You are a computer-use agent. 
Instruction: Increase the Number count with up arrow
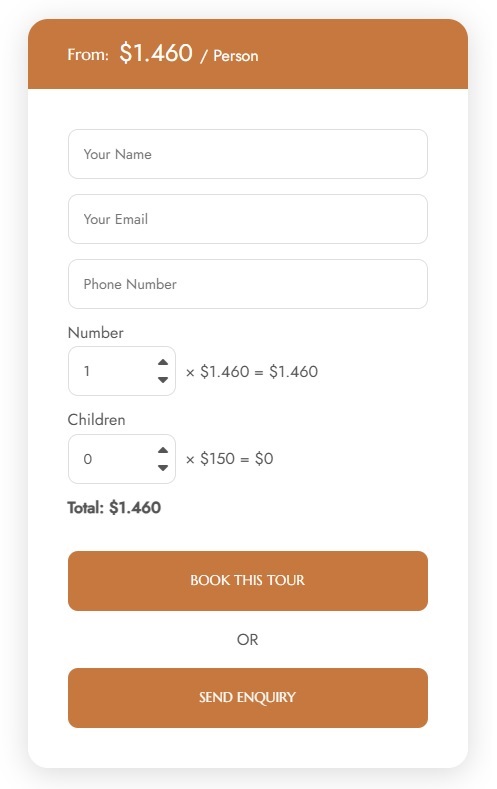click(x=162, y=362)
